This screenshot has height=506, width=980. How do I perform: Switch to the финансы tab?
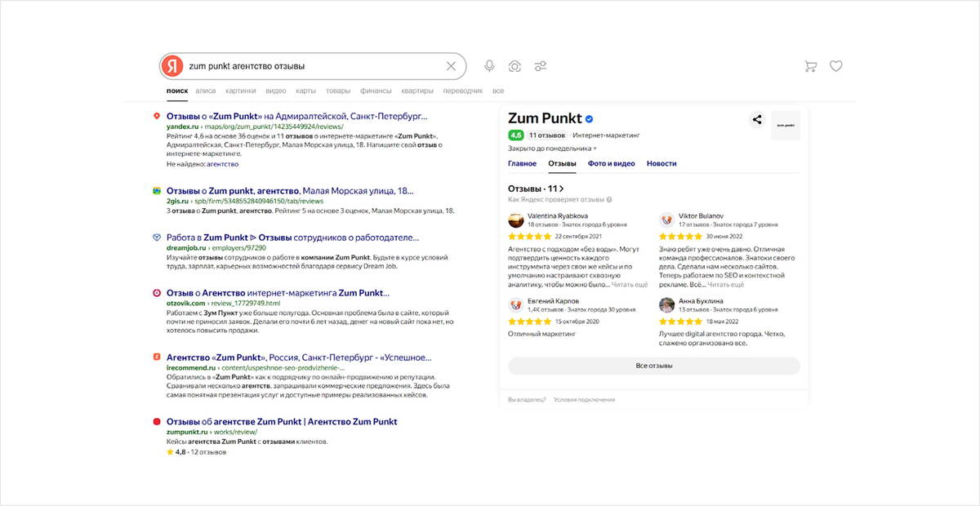pyautogui.click(x=376, y=91)
